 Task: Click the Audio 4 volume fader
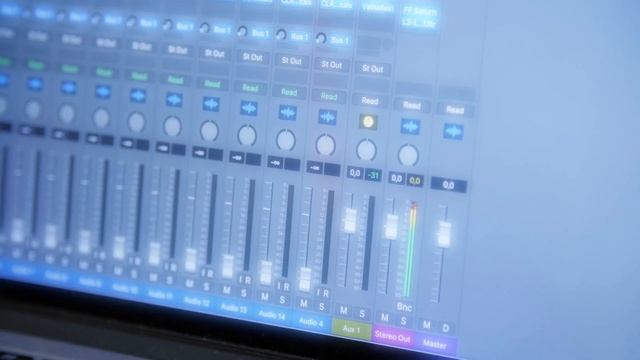[305, 280]
